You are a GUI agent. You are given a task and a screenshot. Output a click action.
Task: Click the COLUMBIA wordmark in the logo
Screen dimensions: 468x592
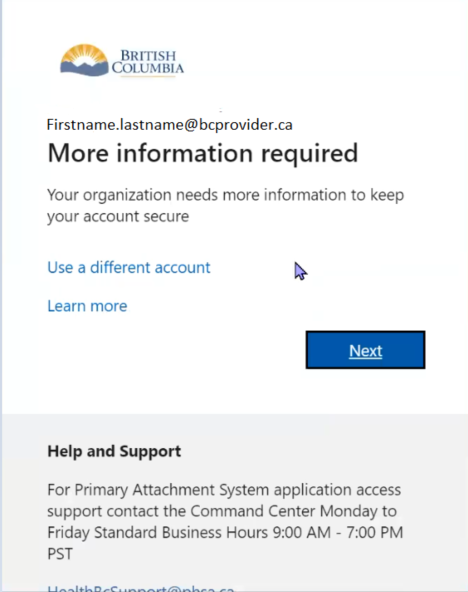pyautogui.click(x=148, y=68)
